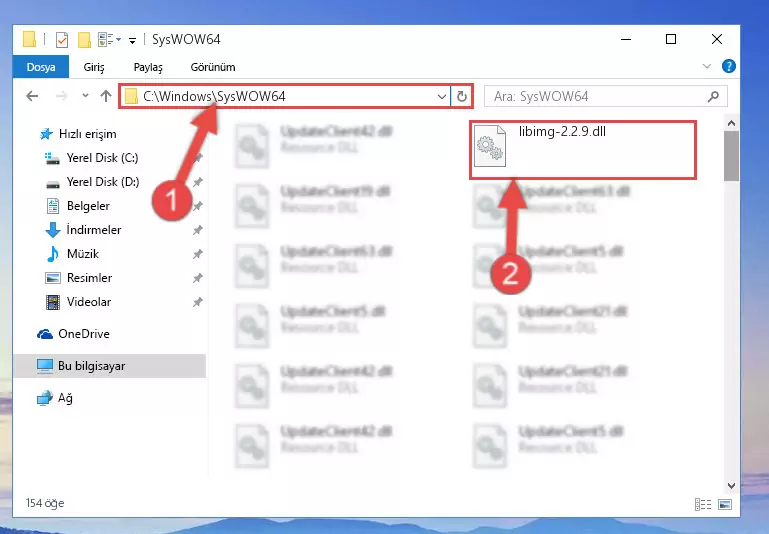
Task: Switch to the Giriş ribbon tab
Action: tap(94, 67)
